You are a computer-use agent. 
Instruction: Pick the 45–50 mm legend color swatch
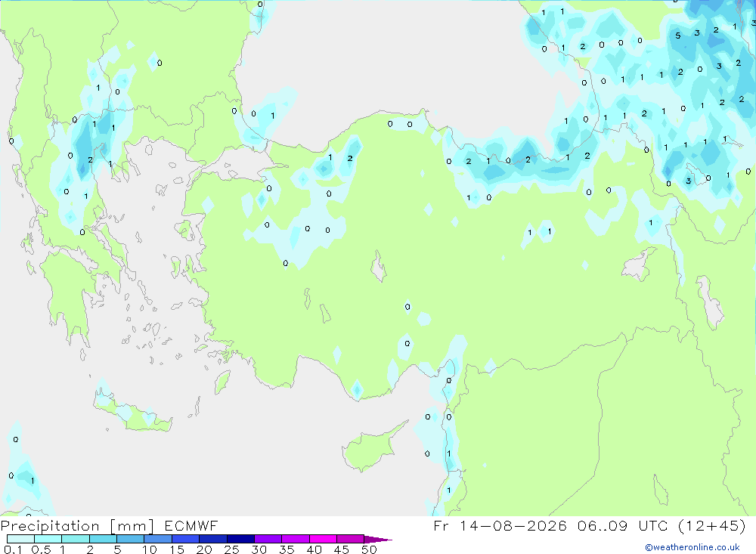351,539
